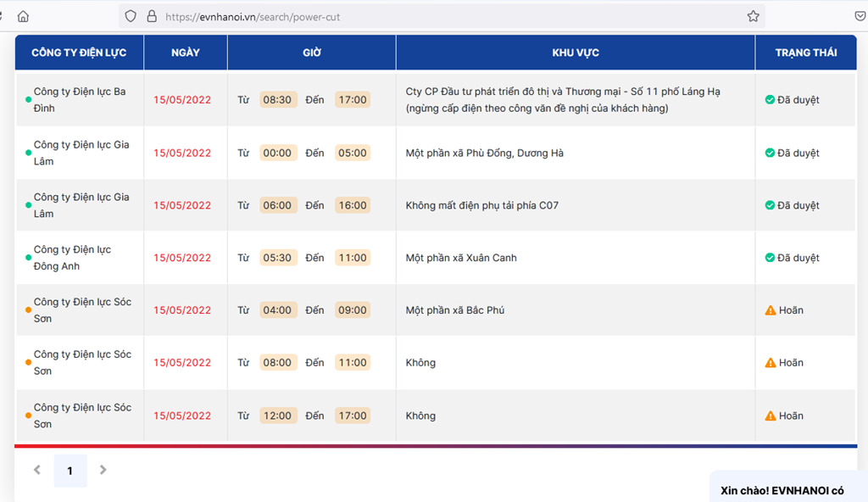The image size is (868, 502).
Task: Click green dot beside Công ty Điện lực Đông Anh
Action: point(28,258)
